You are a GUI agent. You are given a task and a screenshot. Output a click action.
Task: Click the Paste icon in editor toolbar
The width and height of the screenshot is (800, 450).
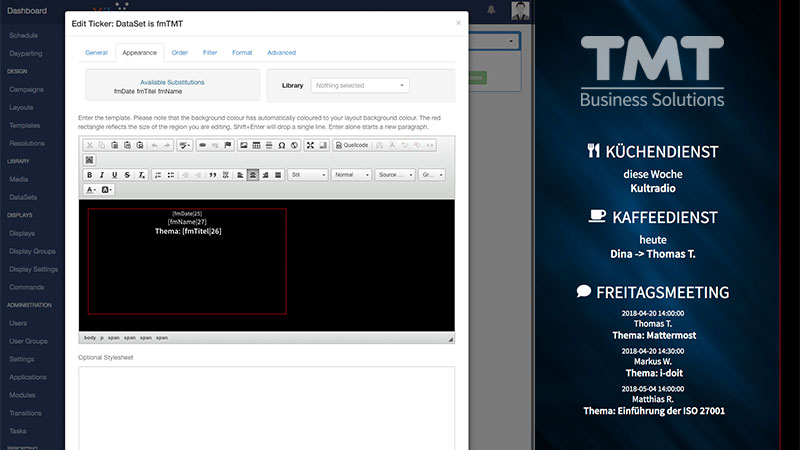click(114, 145)
